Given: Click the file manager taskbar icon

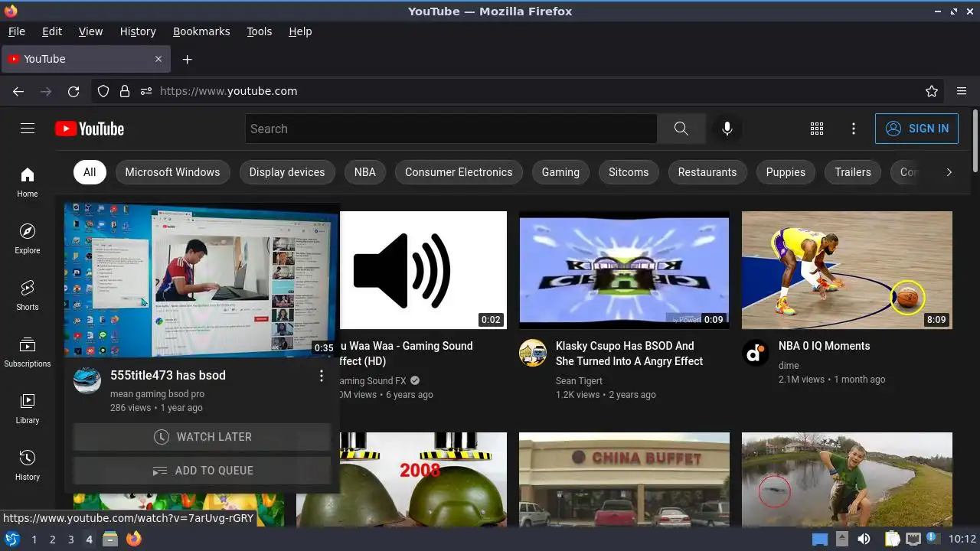Looking at the screenshot, I should pos(110,539).
